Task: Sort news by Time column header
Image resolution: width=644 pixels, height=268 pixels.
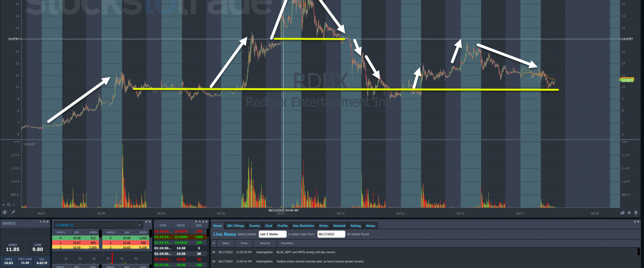Action: click(x=244, y=243)
